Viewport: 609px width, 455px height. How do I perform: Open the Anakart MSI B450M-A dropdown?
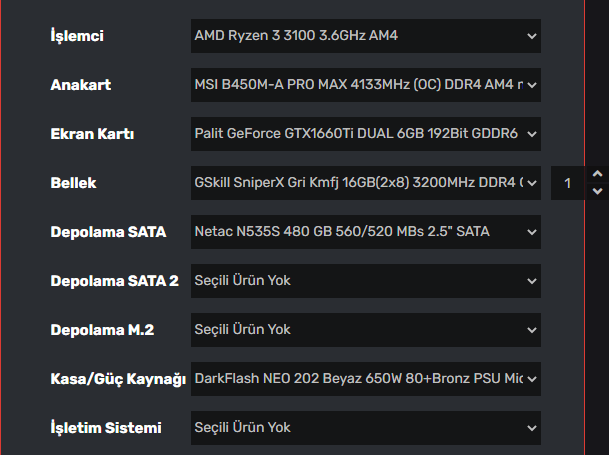pos(365,85)
